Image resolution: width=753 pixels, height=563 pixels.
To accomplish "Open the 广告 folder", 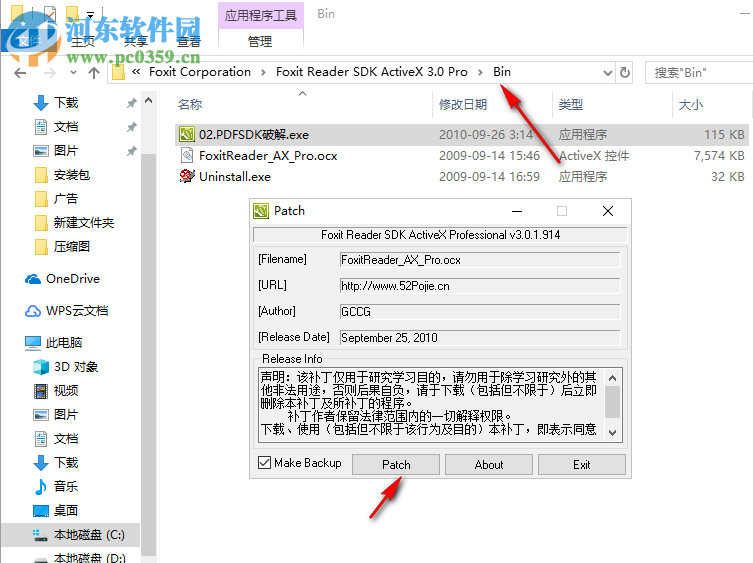I will tap(66, 199).
